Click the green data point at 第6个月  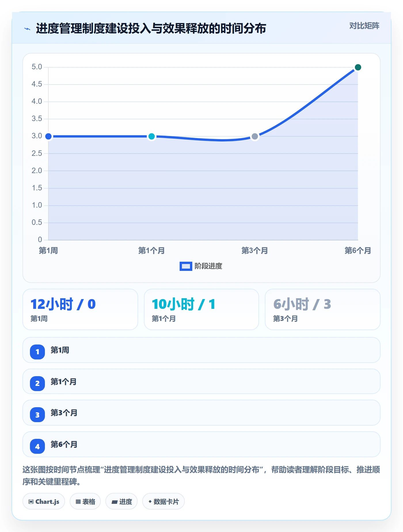(x=358, y=67)
